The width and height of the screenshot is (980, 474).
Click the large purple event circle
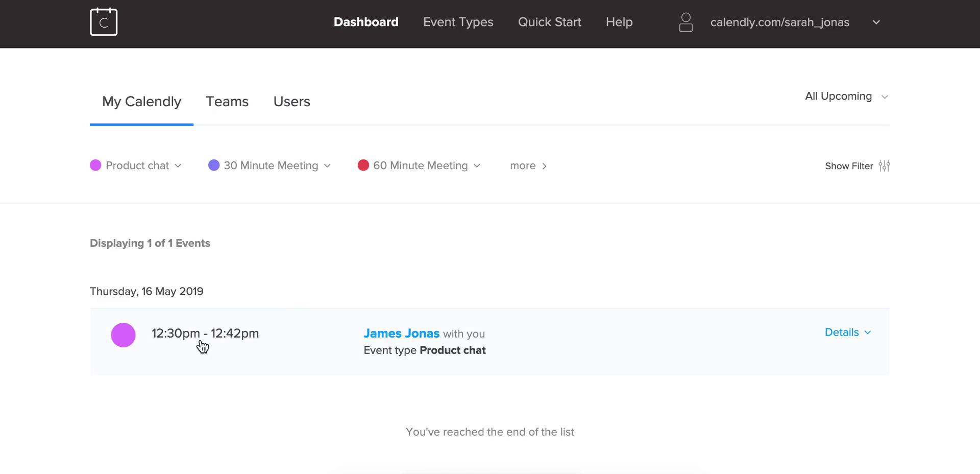[x=123, y=335]
